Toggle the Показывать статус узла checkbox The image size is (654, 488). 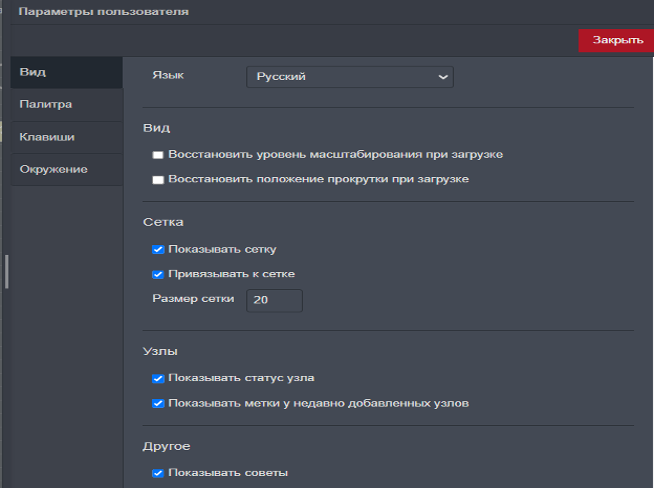(x=158, y=378)
